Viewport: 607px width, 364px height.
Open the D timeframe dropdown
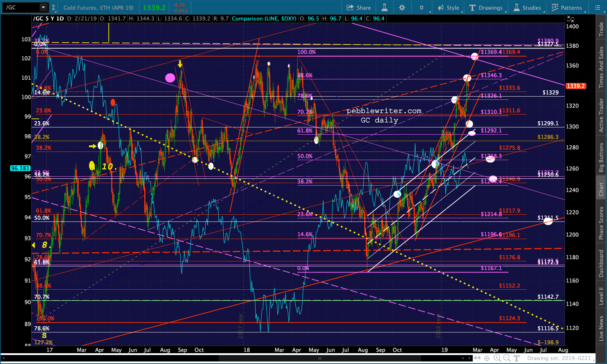[422, 8]
